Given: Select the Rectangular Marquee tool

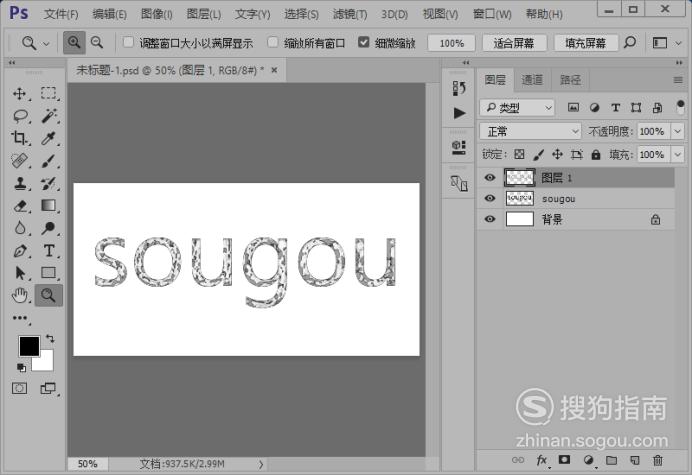Looking at the screenshot, I should coord(49,94).
